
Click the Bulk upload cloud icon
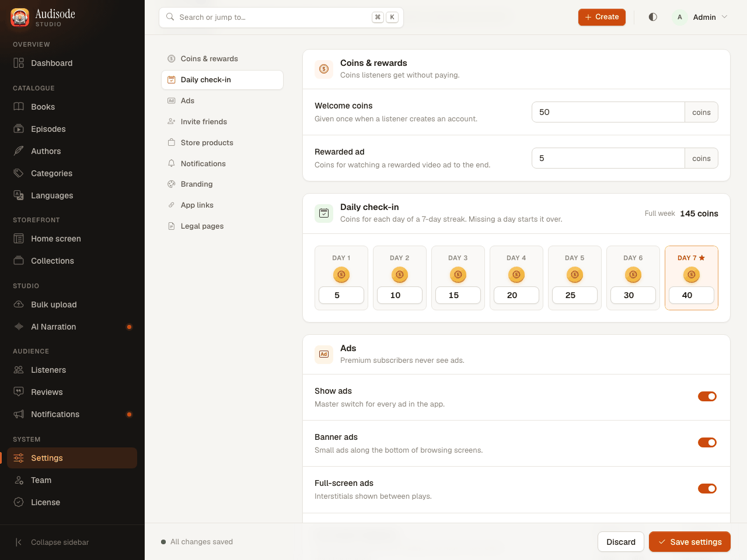(19, 304)
